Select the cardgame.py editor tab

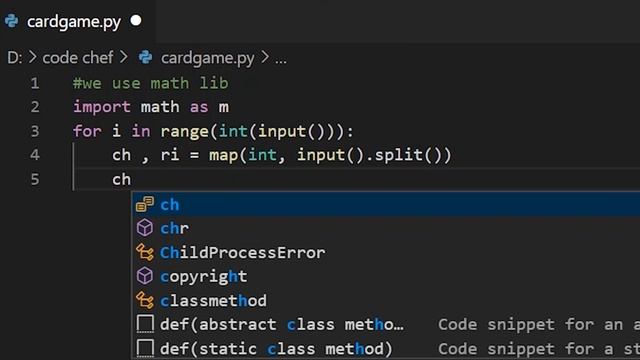[77, 21]
